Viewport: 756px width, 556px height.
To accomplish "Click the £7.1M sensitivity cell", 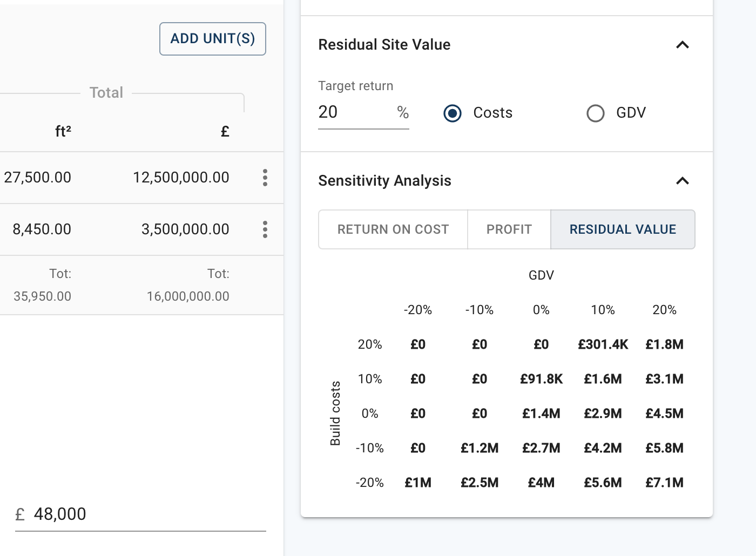I will coord(665,483).
